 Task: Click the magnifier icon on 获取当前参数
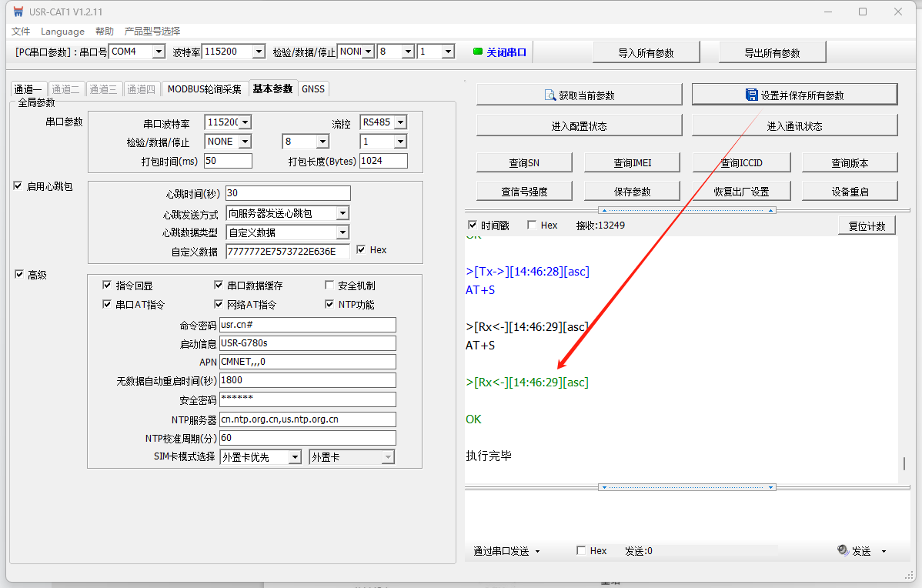click(x=550, y=95)
